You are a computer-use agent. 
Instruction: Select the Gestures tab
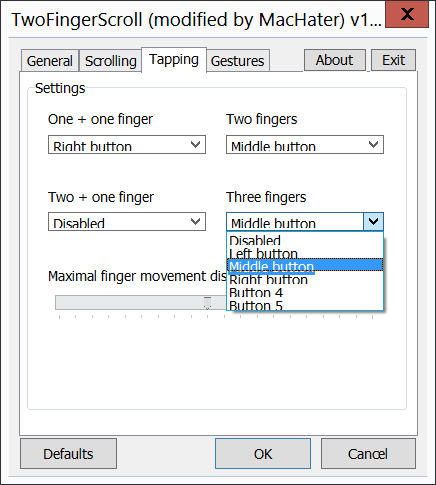click(x=238, y=61)
